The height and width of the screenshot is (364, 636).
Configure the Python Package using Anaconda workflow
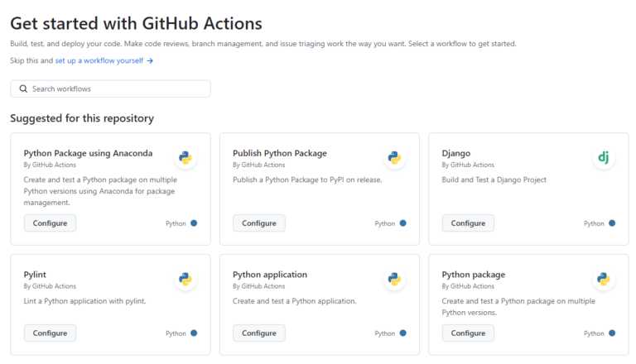pos(50,223)
